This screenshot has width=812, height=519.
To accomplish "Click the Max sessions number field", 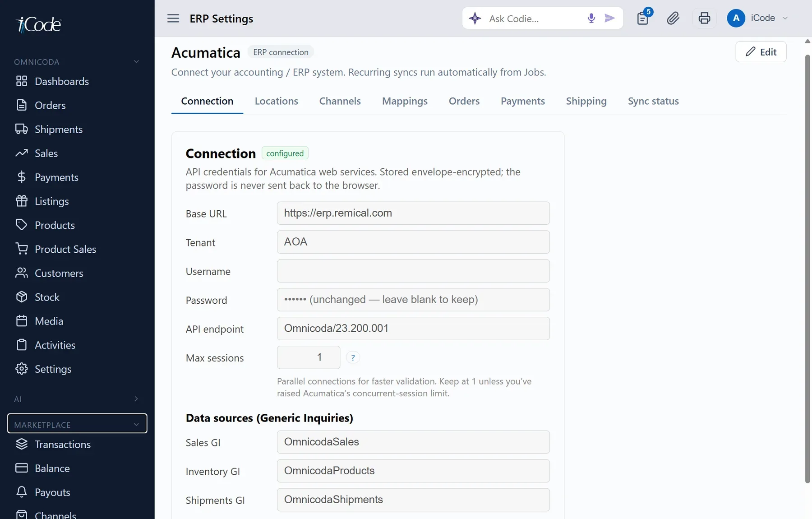I will [x=309, y=357].
